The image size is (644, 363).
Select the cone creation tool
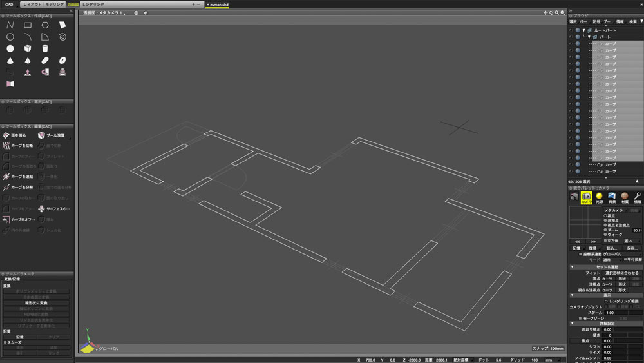click(10, 61)
